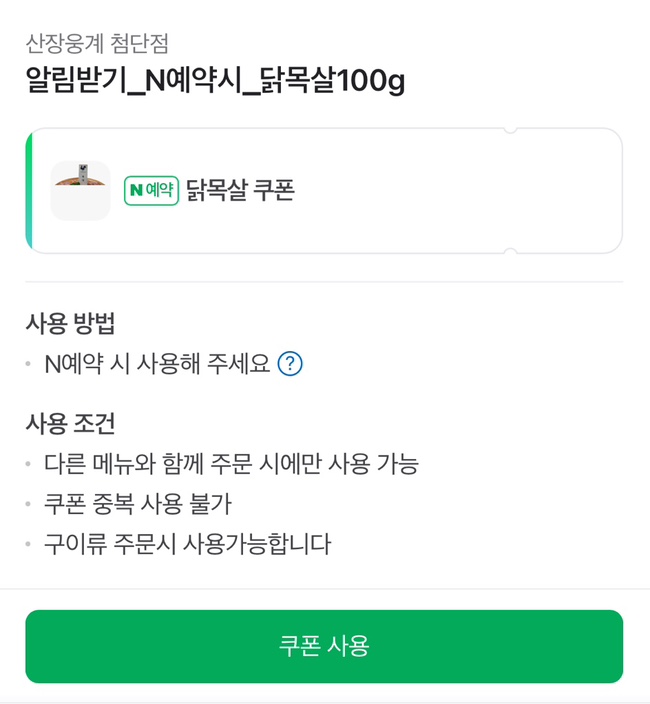Tap the 다른 메뉴와 함께 주문 condition
The image size is (650, 704).
point(231,464)
